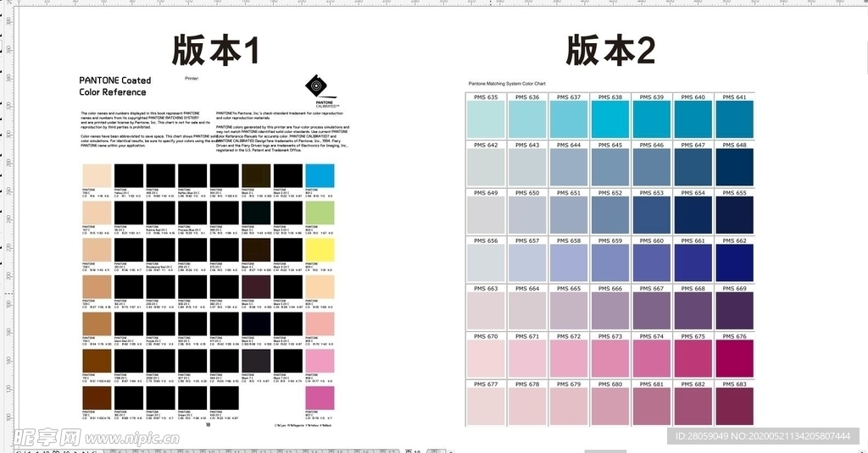Pick the PANTONE 802 C green swatch
The width and height of the screenshot is (868, 453).
tap(320, 213)
